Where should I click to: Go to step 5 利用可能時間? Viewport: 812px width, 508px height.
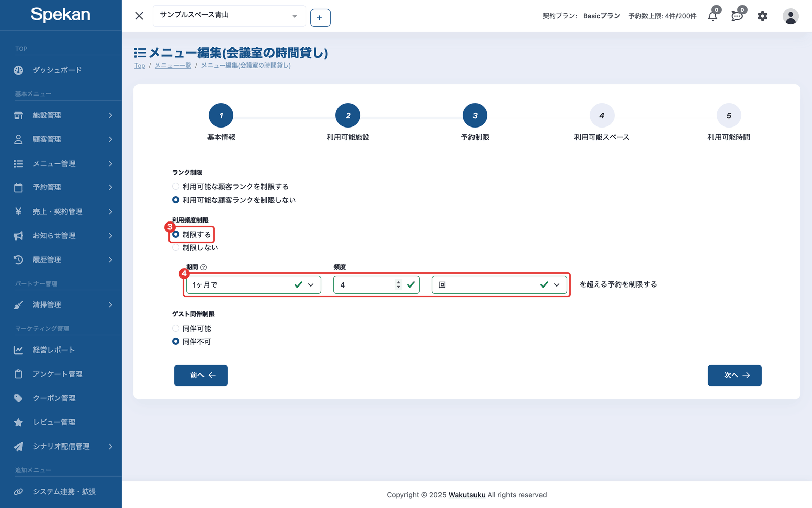[x=729, y=116]
